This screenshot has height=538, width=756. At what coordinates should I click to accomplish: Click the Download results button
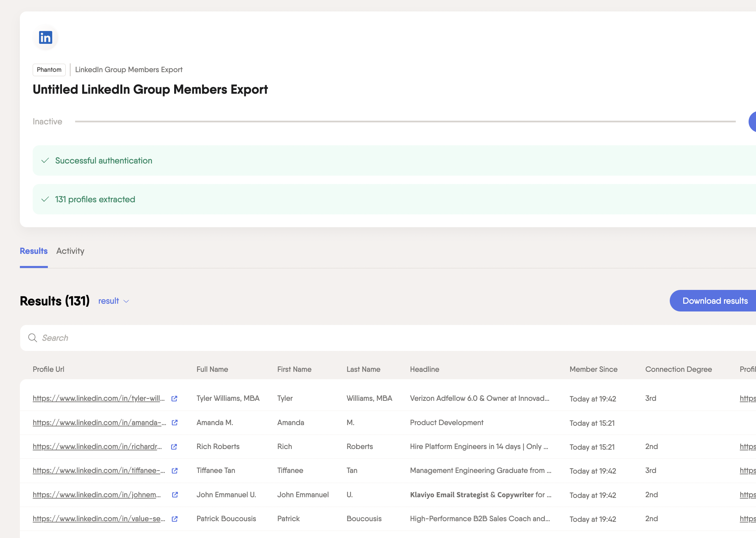[x=714, y=301]
